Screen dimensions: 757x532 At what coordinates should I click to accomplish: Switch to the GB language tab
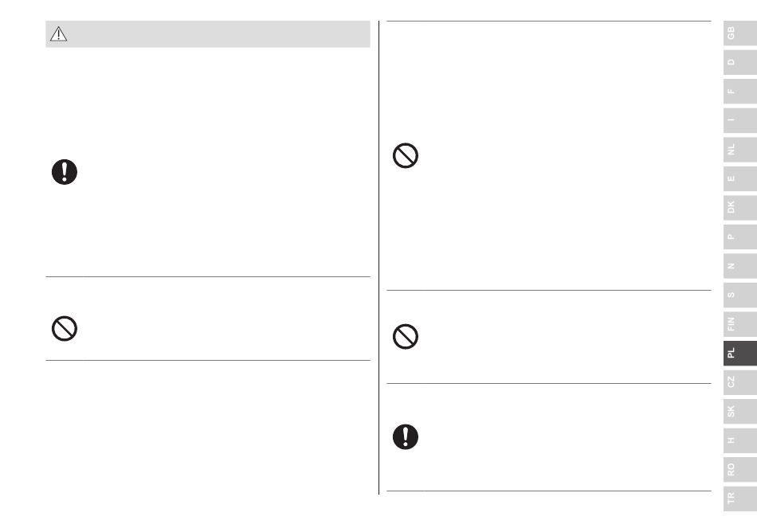coord(740,33)
